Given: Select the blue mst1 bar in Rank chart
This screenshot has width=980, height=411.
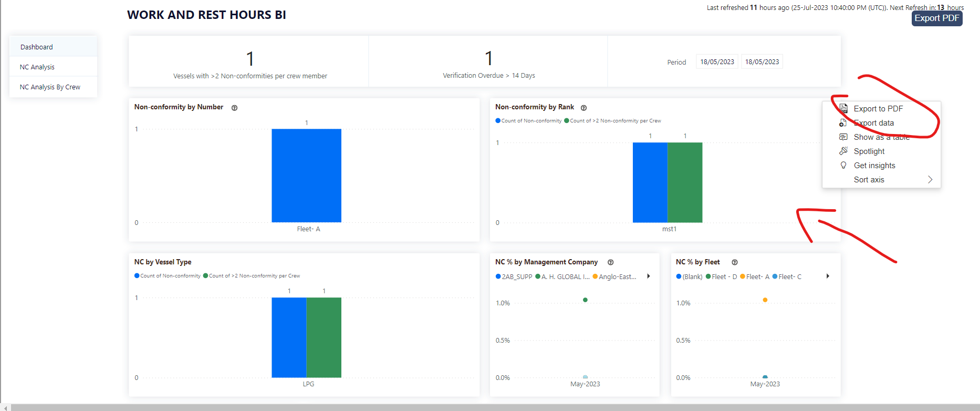Looking at the screenshot, I should [x=650, y=182].
